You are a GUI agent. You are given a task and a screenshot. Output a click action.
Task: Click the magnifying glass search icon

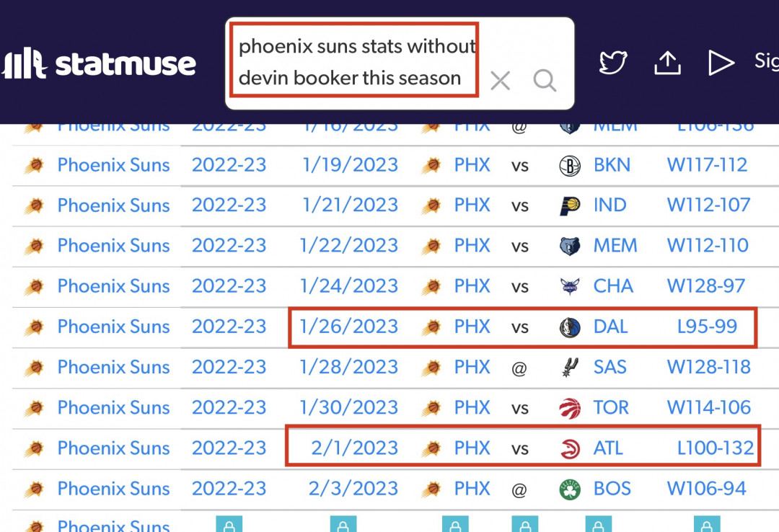(545, 80)
